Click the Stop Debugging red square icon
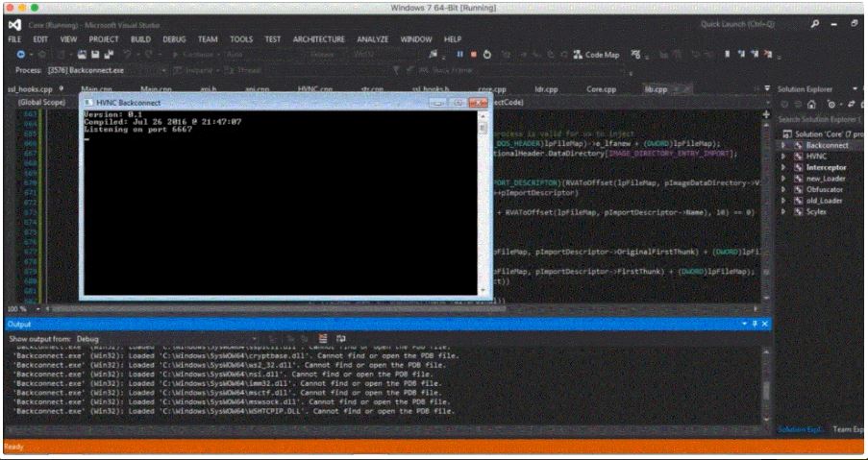Viewport: 868px width, 460px height. click(473, 55)
